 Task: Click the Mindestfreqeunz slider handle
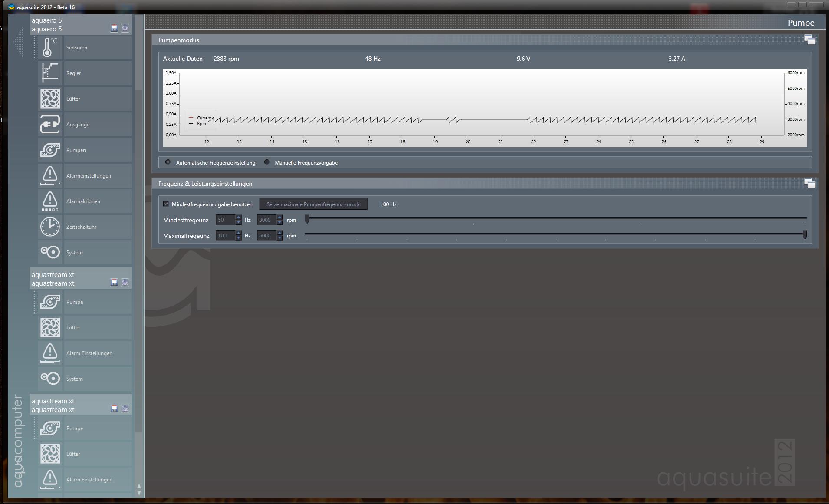click(307, 219)
